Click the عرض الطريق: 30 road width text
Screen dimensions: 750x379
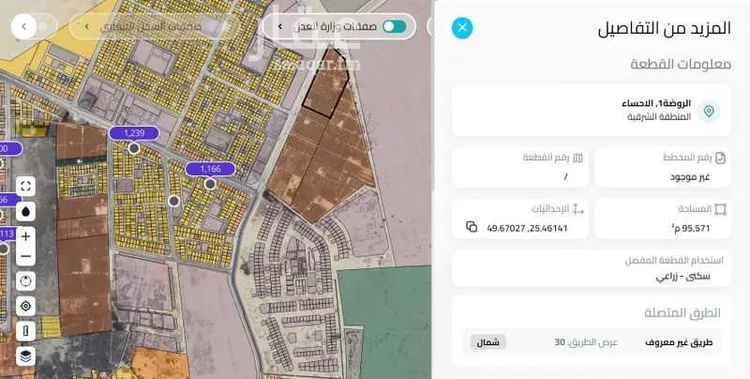pos(586,343)
